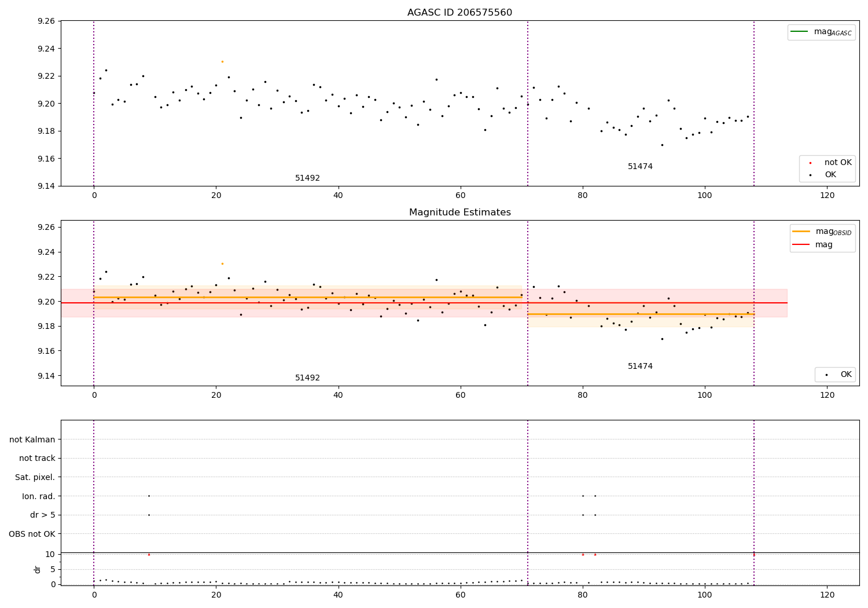Click the 10 tick label on dr axis

click(x=50, y=554)
